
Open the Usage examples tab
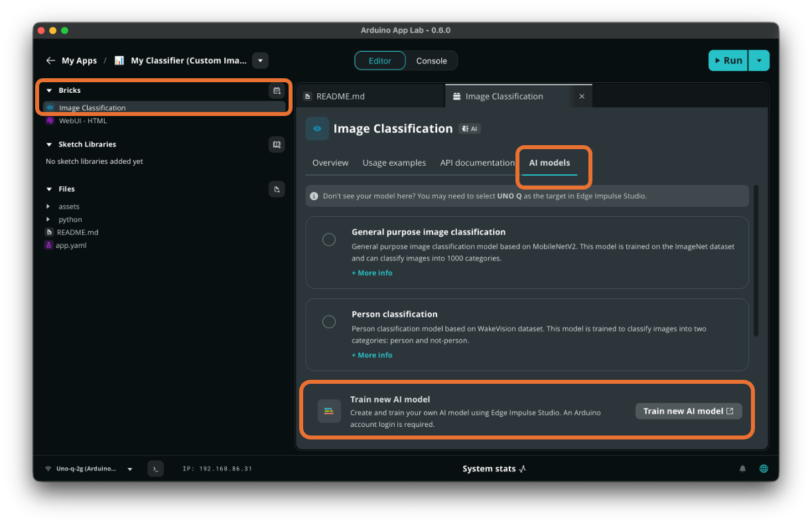point(394,162)
